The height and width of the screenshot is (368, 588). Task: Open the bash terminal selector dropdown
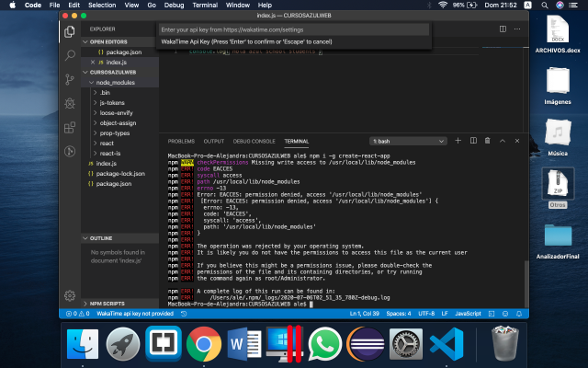tap(407, 141)
